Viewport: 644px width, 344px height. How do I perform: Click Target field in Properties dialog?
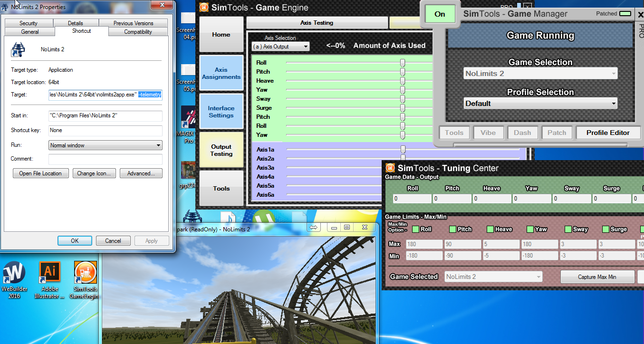point(106,95)
